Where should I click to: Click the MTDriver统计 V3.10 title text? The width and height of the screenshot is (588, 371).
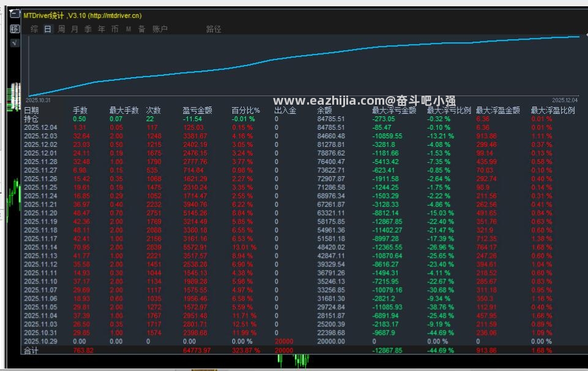83,16
